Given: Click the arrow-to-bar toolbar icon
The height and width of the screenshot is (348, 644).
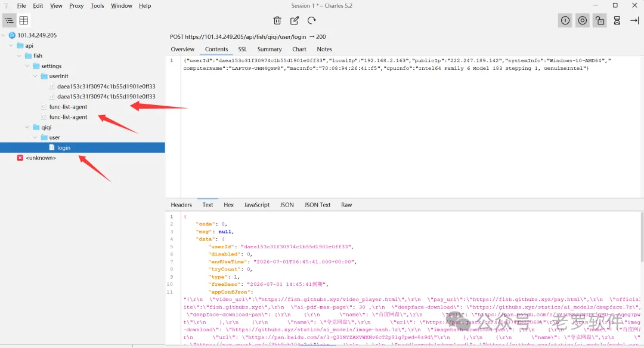Looking at the screenshot, I should coord(634,20).
